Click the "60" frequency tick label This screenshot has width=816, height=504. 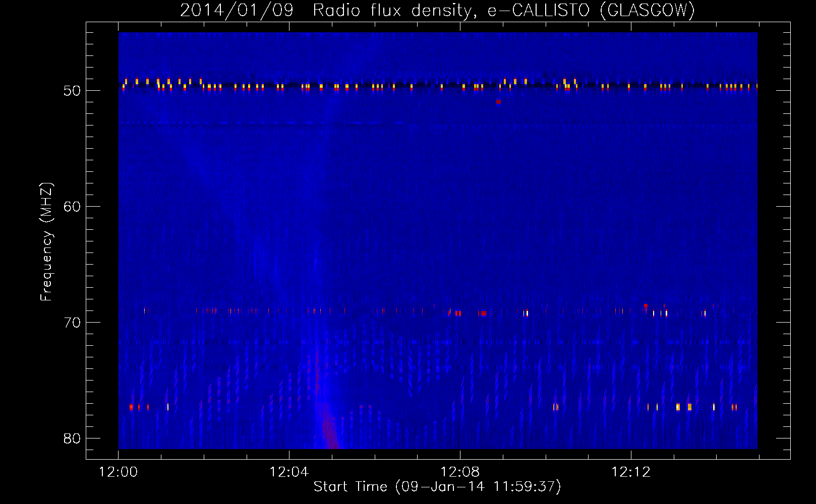(x=72, y=207)
